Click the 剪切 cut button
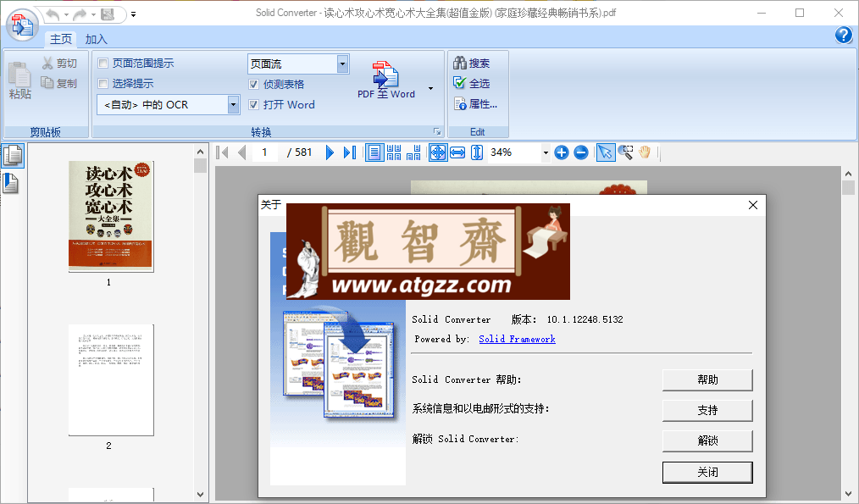The height and width of the screenshot is (504, 859). click(x=59, y=64)
